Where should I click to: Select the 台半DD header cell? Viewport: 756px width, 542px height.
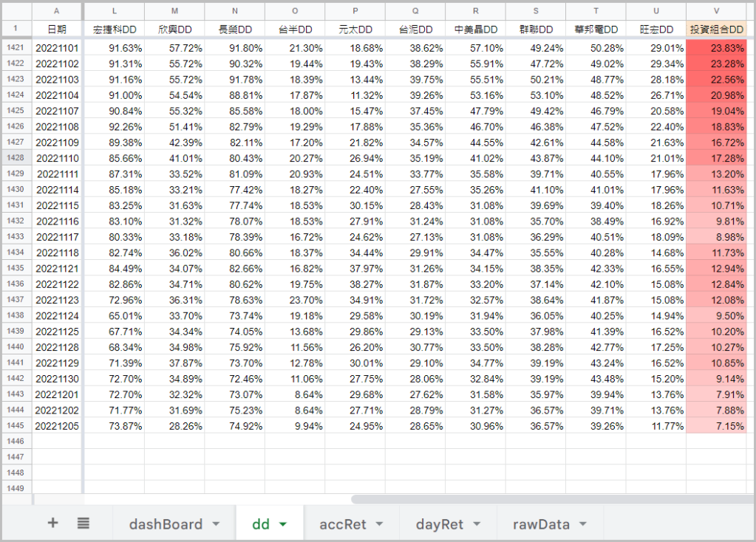tap(295, 29)
